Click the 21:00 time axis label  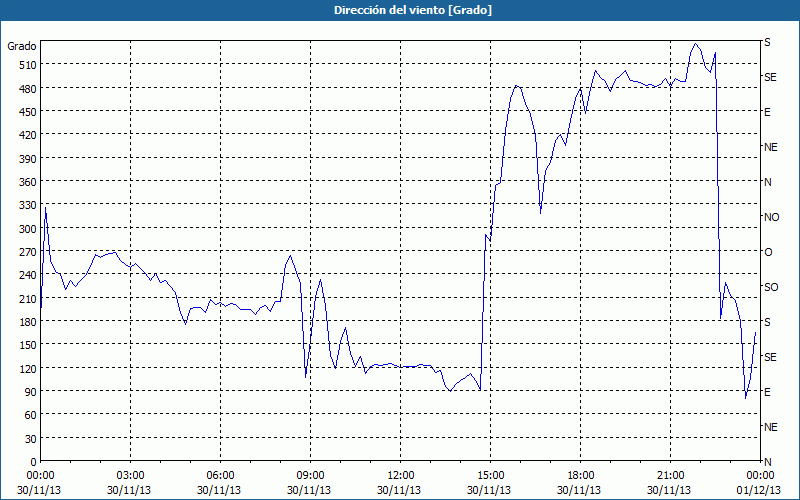click(670, 476)
